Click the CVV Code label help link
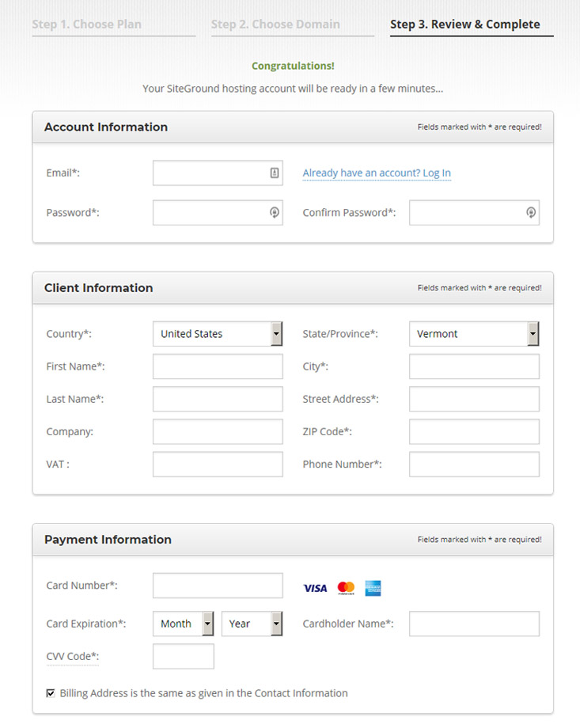The width and height of the screenshot is (580, 728). [x=73, y=657]
